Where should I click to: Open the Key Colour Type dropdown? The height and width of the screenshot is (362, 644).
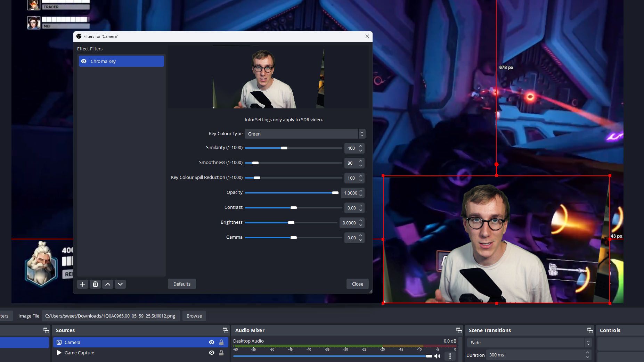(x=305, y=134)
